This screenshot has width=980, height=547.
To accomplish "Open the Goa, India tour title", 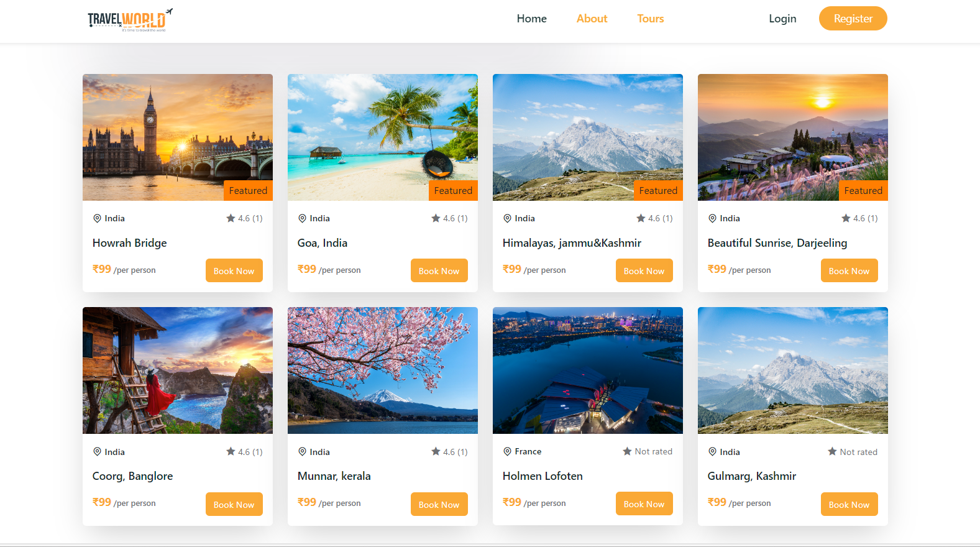I will 322,243.
